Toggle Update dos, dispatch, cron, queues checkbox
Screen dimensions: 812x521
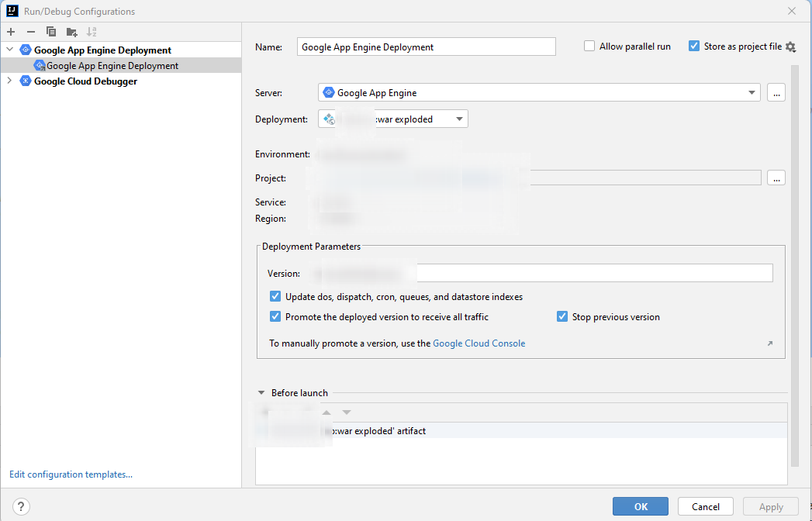[x=275, y=297]
